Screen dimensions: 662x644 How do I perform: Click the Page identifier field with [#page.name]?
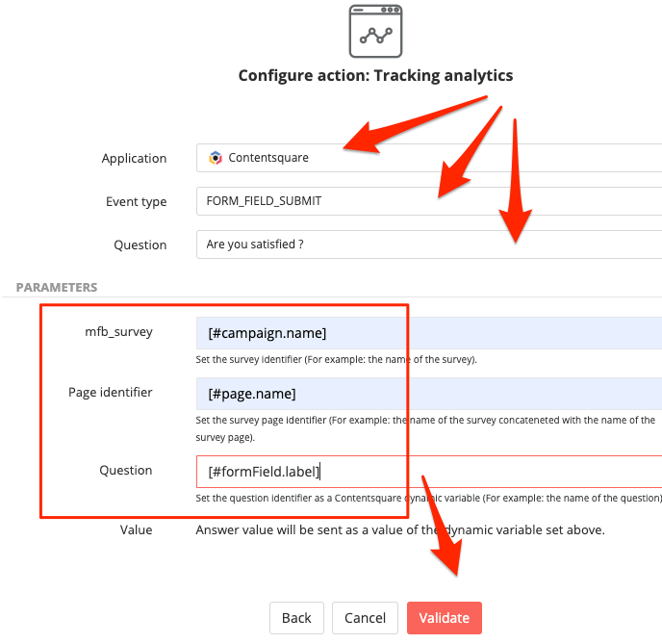tap(429, 394)
